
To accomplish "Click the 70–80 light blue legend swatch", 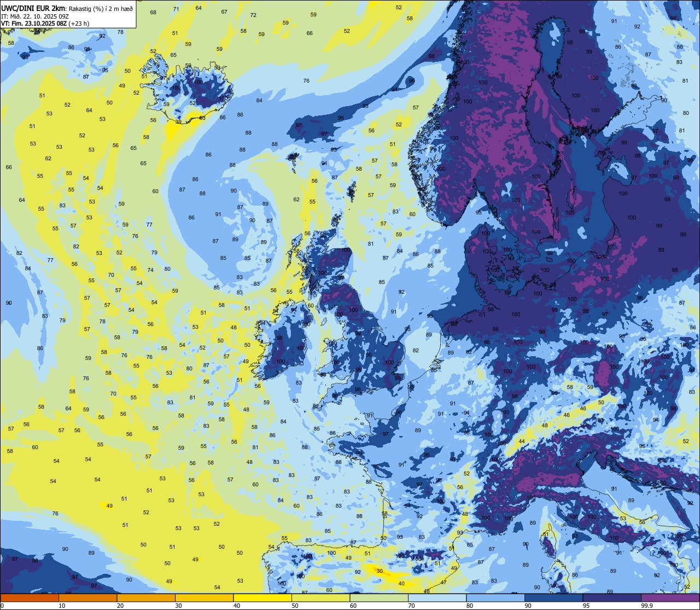I will click(x=437, y=597).
